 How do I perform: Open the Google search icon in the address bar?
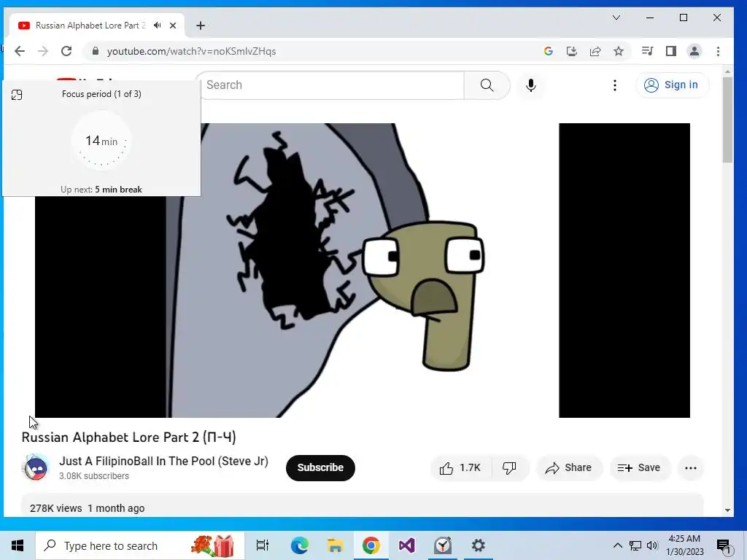pyautogui.click(x=549, y=52)
